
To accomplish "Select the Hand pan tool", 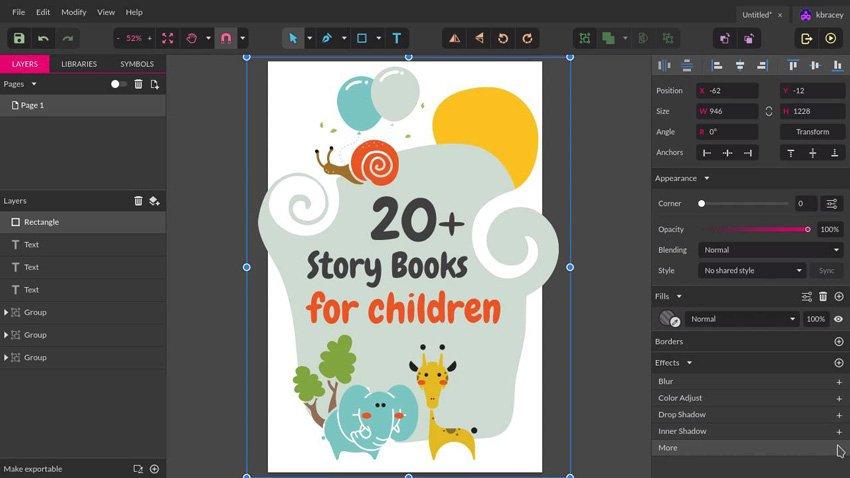I will click(x=191, y=38).
